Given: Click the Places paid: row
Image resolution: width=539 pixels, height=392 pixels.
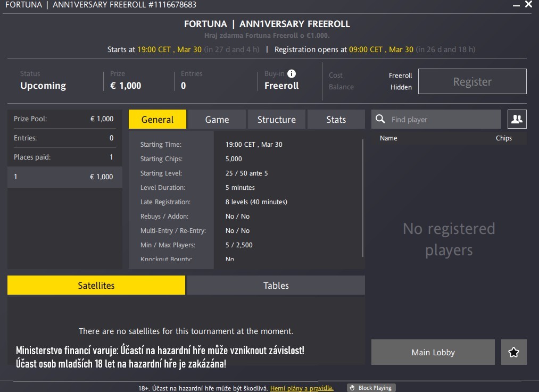Looking at the screenshot, I should pos(64,157).
